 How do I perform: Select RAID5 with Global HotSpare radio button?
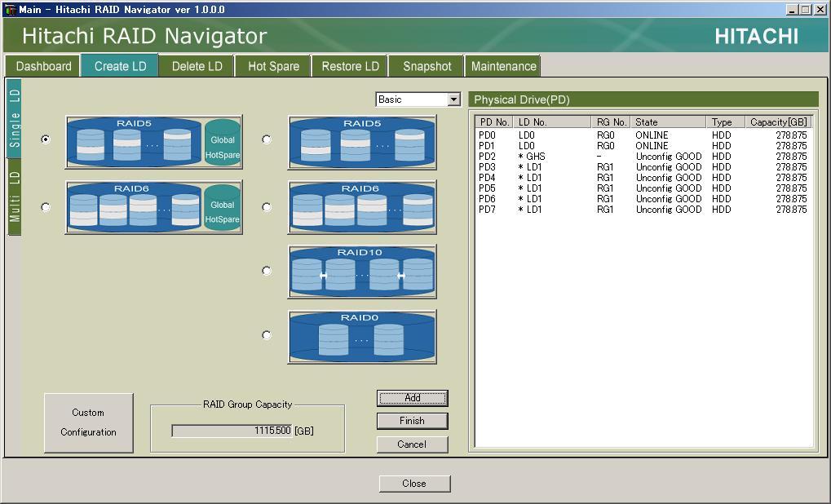pyautogui.click(x=46, y=139)
